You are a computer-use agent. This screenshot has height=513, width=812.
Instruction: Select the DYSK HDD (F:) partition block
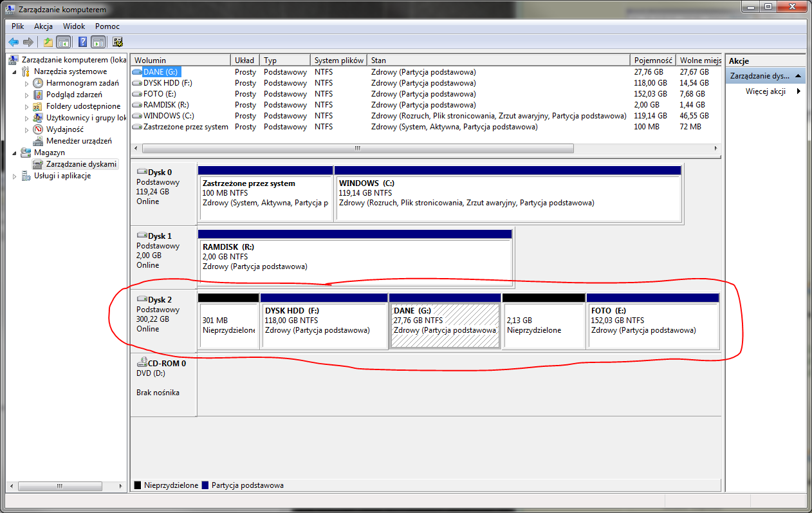point(324,321)
